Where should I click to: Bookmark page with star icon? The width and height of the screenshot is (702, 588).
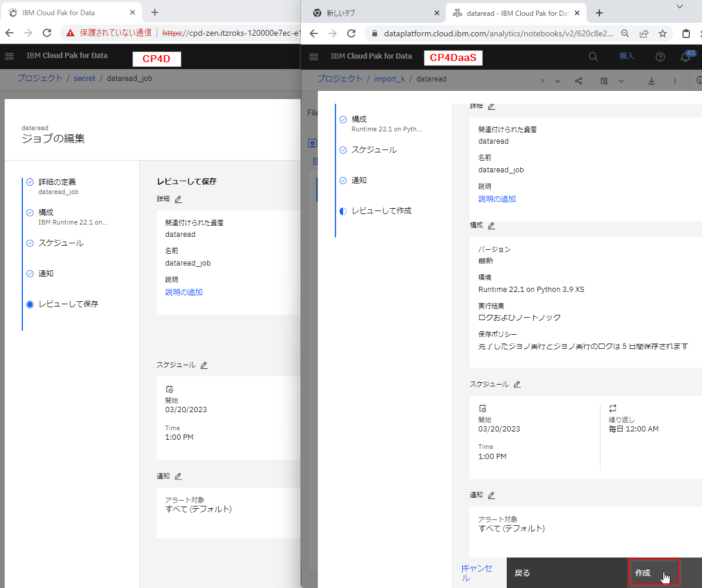(x=663, y=33)
